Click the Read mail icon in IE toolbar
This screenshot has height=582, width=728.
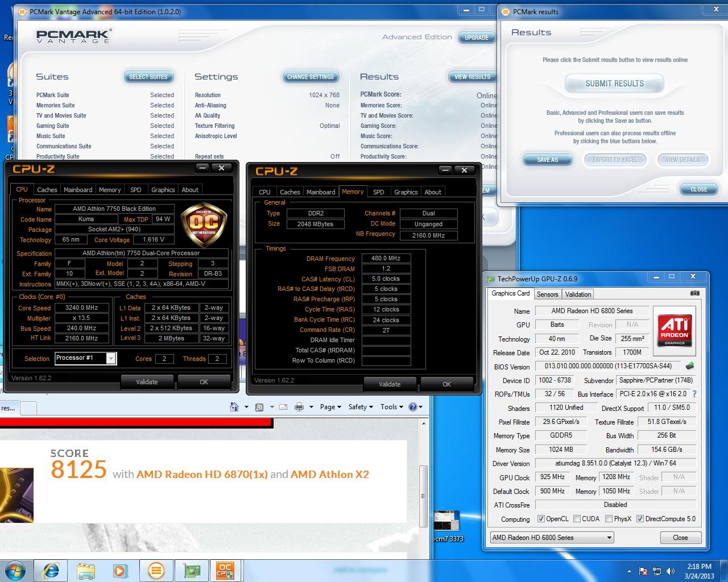click(283, 407)
